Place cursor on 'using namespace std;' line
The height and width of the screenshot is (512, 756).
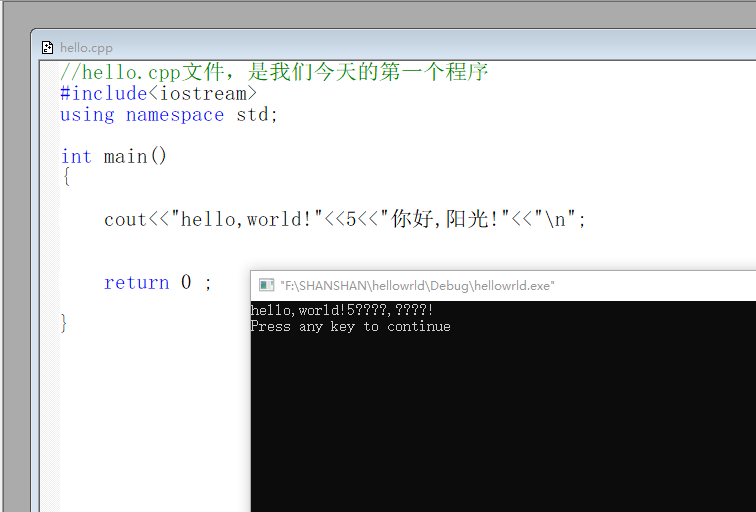pyautogui.click(x=169, y=115)
